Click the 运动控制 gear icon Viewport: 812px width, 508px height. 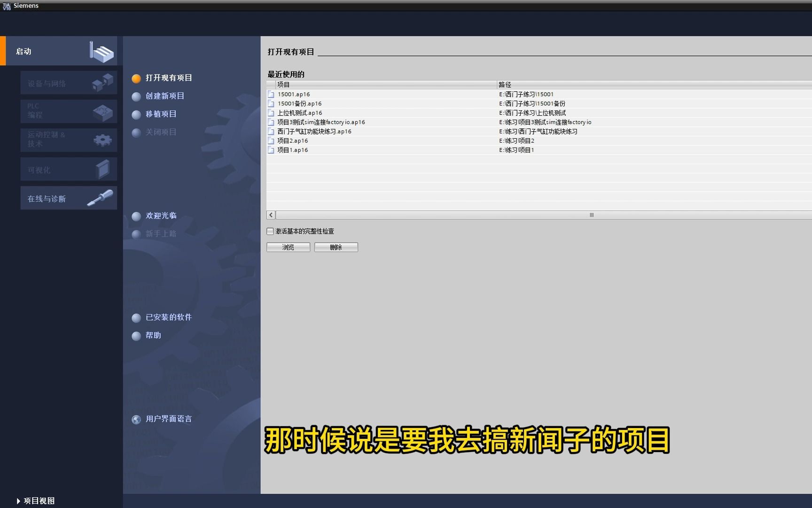[x=102, y=140]
